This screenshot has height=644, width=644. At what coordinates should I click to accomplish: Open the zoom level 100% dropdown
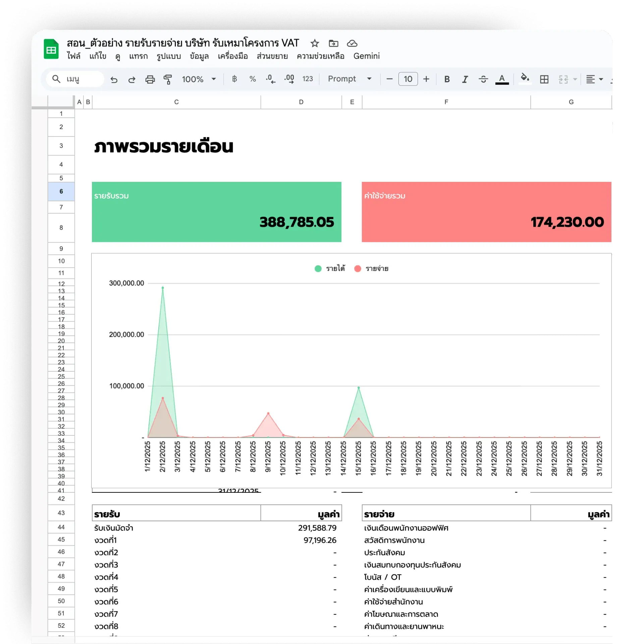(198, 79)
